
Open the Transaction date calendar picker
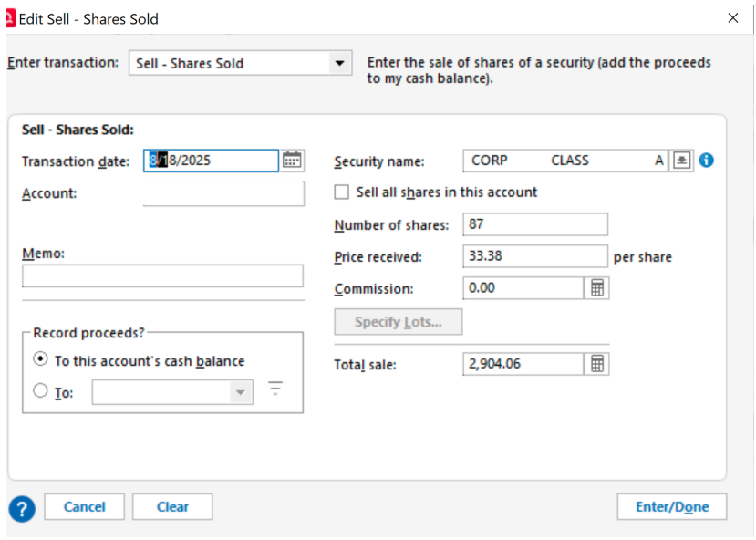tap(292, 161)
